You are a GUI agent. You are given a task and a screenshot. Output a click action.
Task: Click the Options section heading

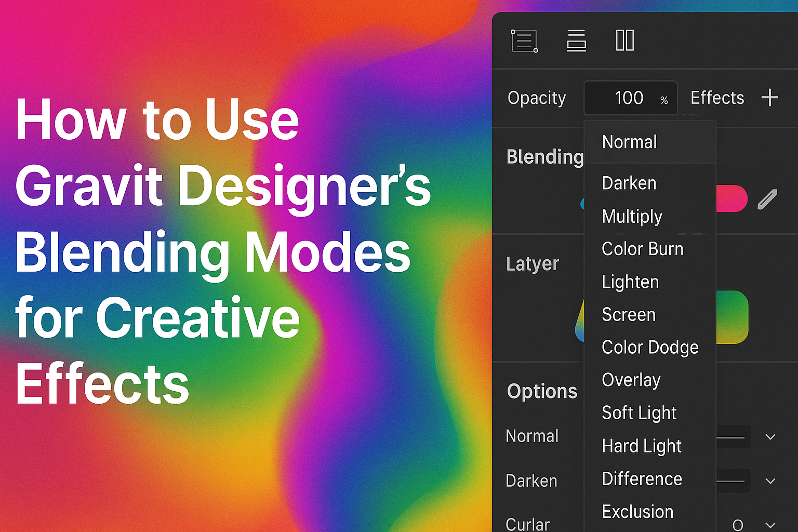click(x=542, y=391)
